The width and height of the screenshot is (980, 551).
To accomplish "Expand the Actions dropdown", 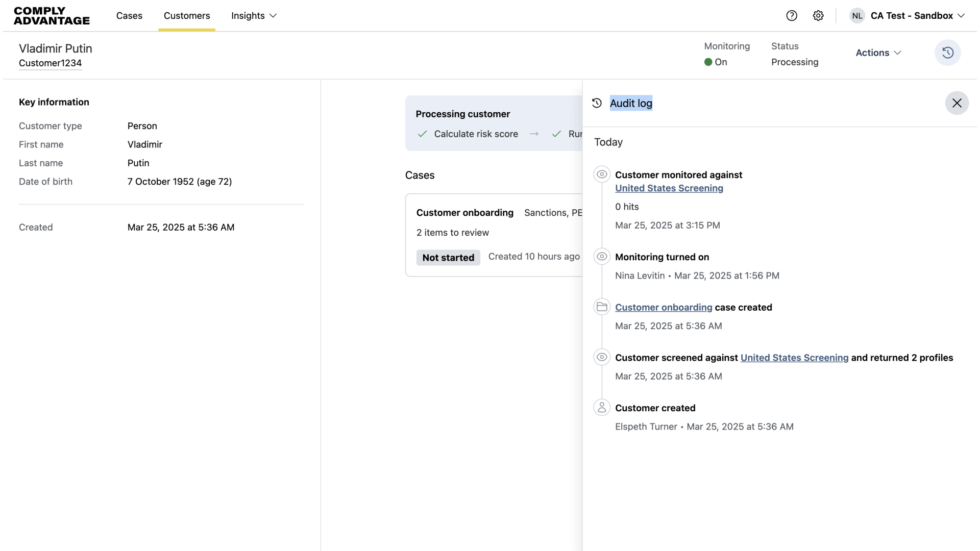I will pos(878,53).
